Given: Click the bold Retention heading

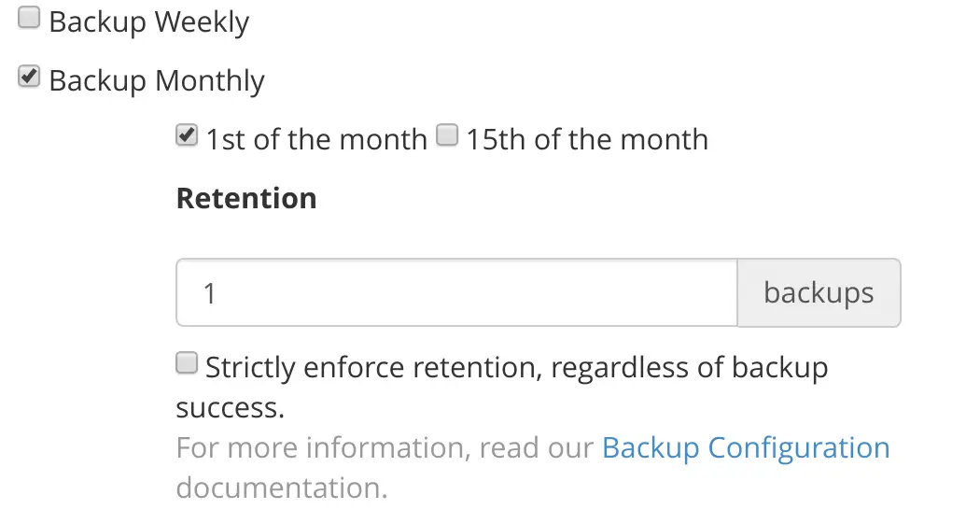Looking at the screenshot, I should pyautogui.click(x=246, y=199).
